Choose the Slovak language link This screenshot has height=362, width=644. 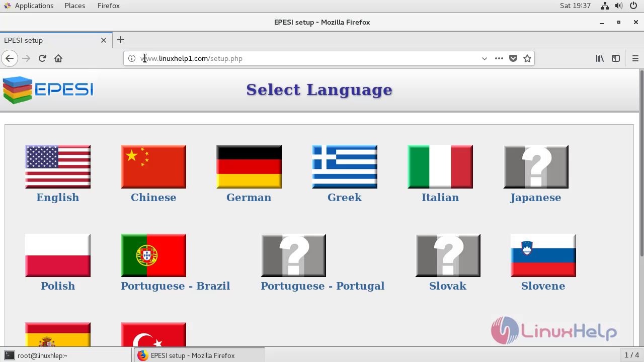click(448, 286)
